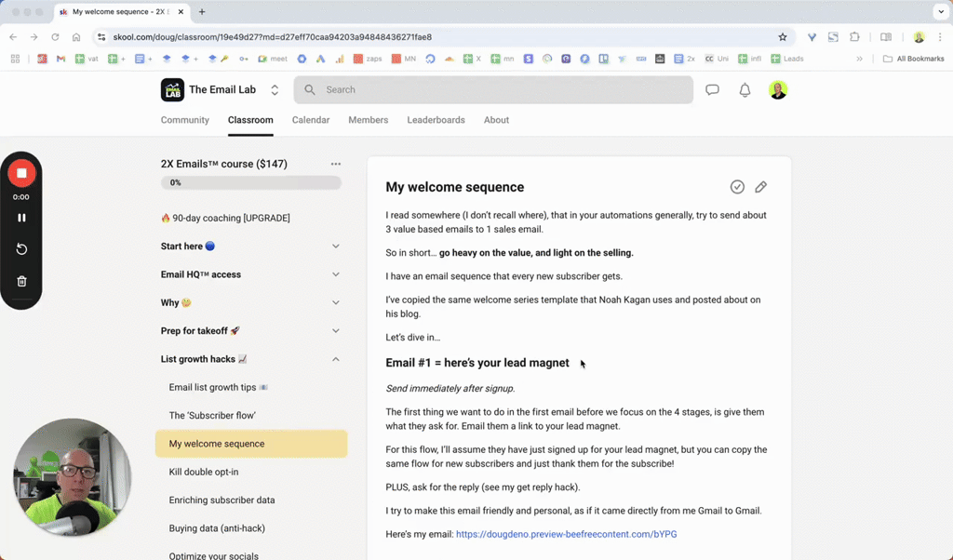Open the Kill double opt-in lesson

pos(204,472)
